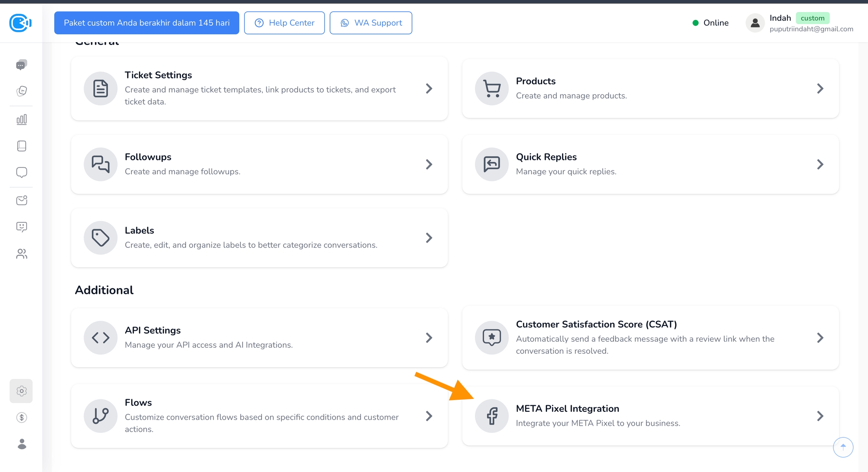This screenshot has height=472, width=868.
Task: Open the META Pixel Integration card
Action: tap(650, 416)
